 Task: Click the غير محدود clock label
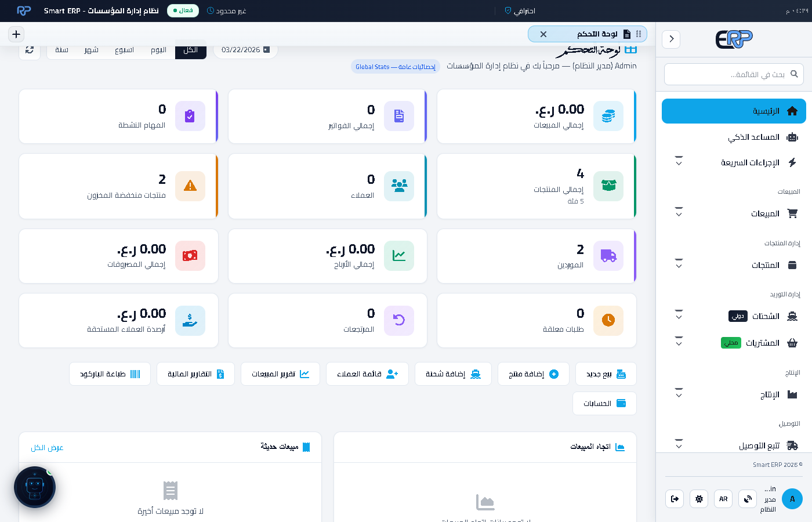pos(227,11)
